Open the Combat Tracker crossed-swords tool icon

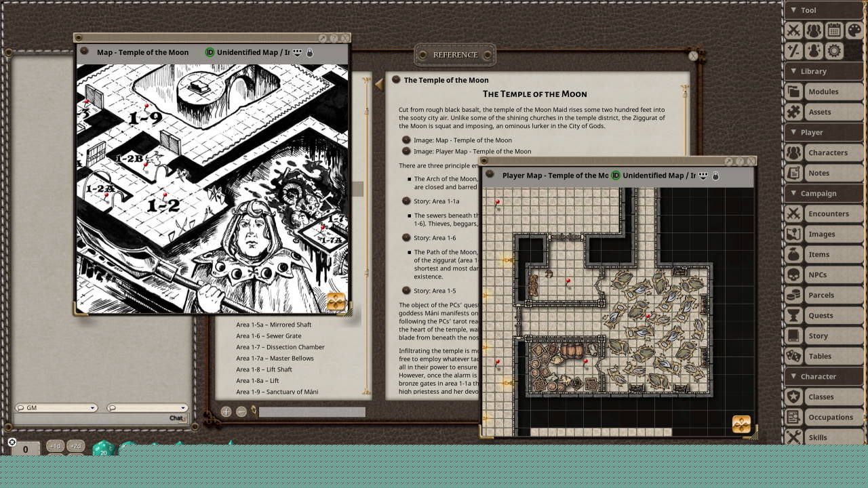pos(793,30)
